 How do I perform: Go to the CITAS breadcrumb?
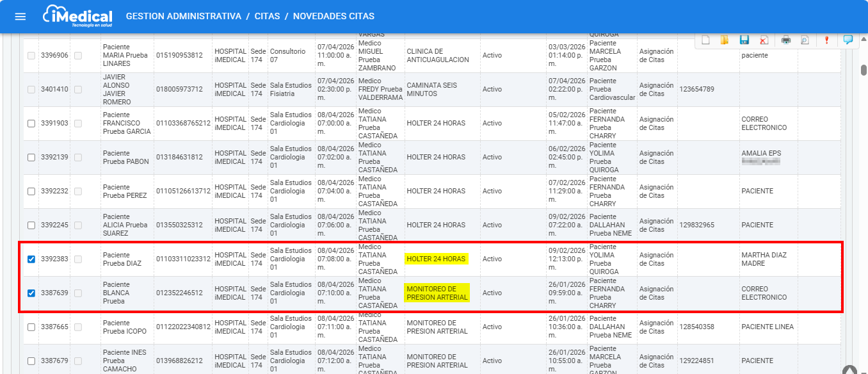coord(267,16)
